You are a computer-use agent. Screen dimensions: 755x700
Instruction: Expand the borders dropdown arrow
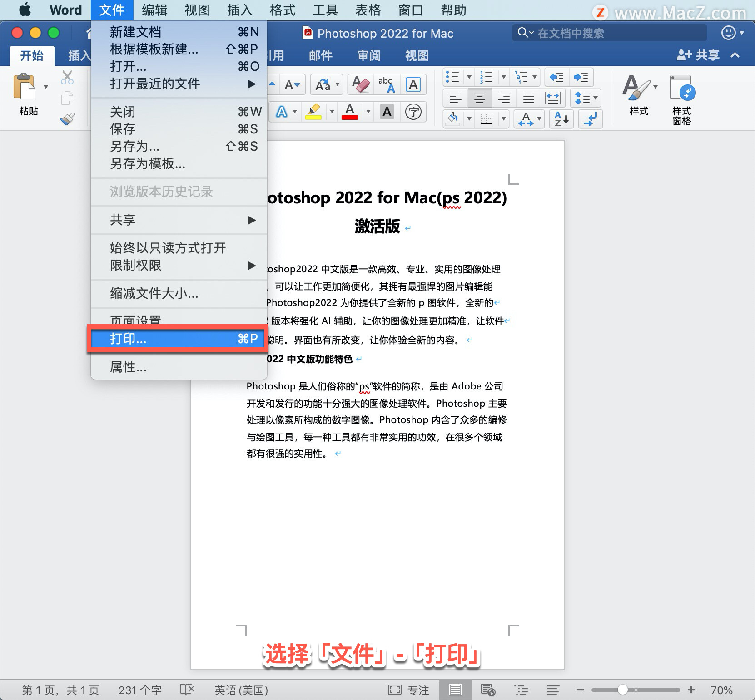[x=504, y=119]
